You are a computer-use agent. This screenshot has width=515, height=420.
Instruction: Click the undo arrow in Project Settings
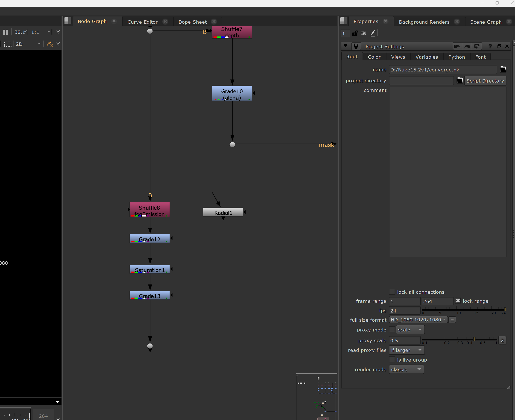[x=457, y=46]
